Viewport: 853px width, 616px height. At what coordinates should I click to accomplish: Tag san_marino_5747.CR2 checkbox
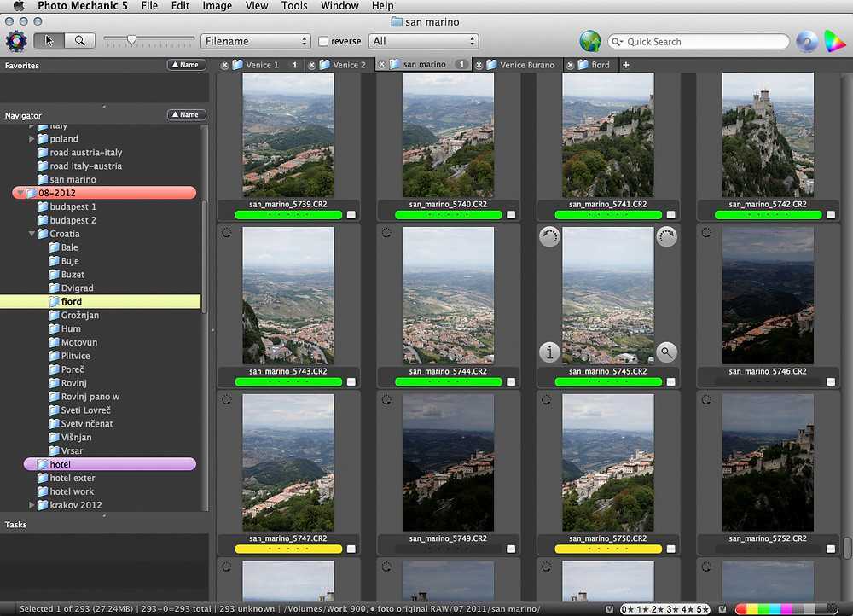click(351, 549)
